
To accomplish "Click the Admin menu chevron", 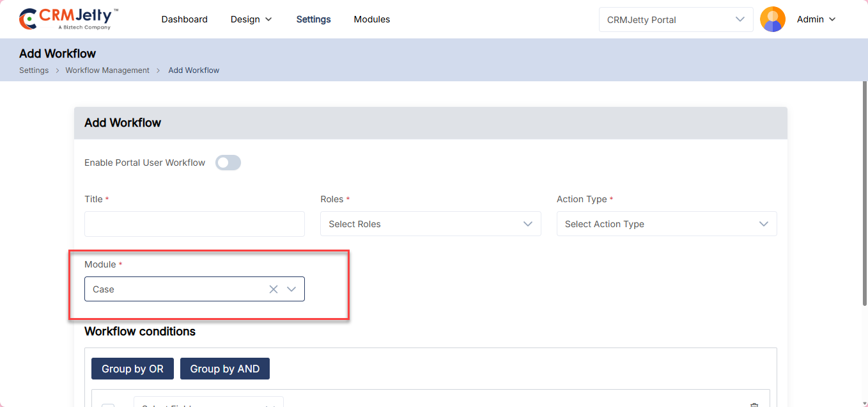I will click(832, 20).
